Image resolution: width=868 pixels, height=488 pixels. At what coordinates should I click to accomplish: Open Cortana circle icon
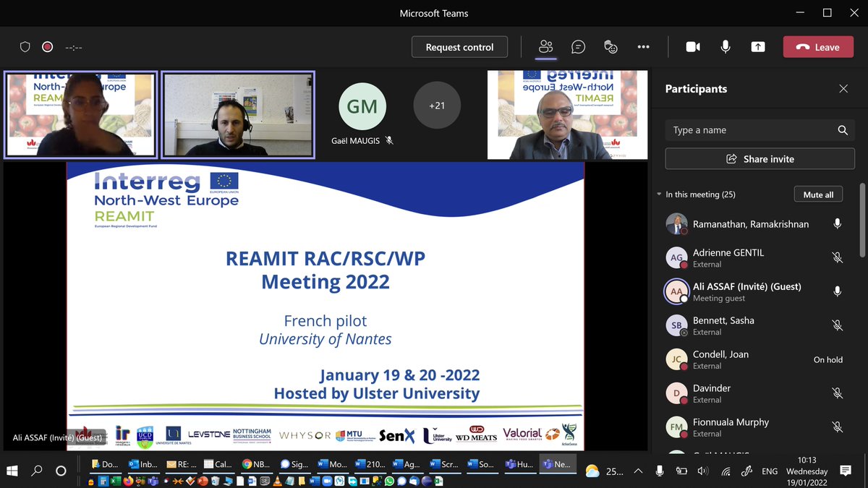click(x=61, y=471)
